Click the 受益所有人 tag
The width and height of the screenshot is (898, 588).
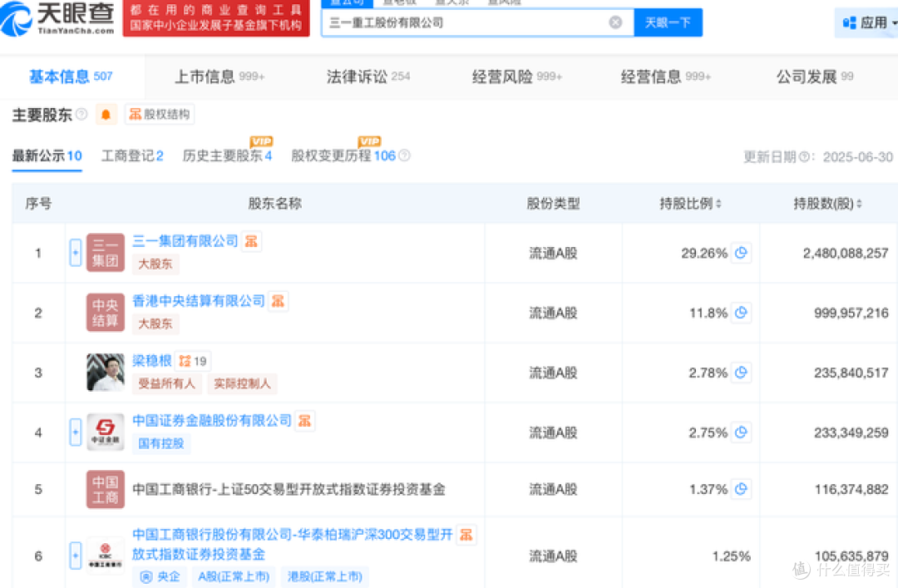[166, 383]
